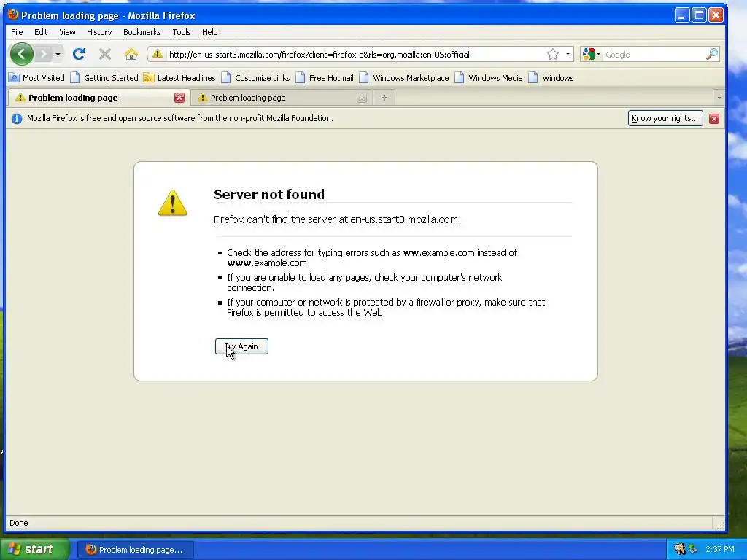
Task: Click the Stop loading X icon
Action: click(105, 54)
